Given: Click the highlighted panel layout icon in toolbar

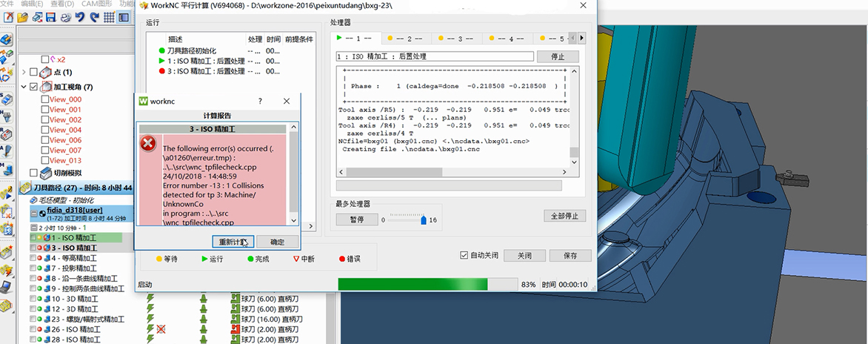Looking at the screenshot, I should click(x=123, y=17).
